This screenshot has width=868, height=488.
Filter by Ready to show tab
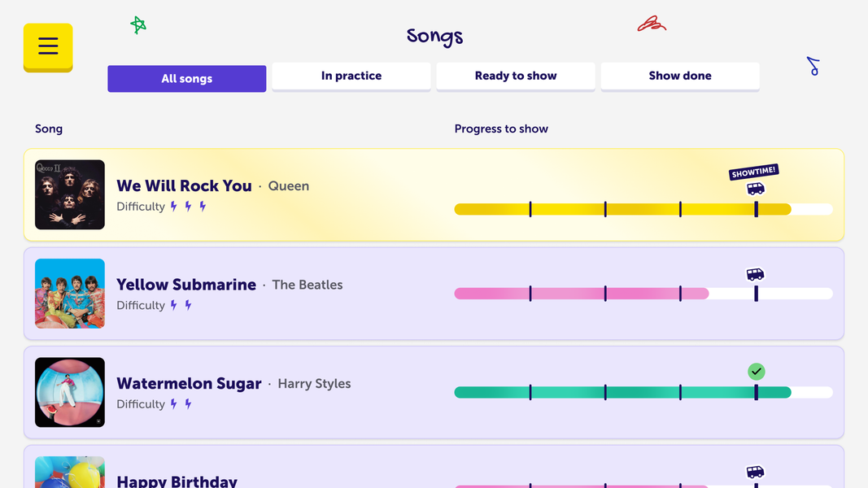516,76
